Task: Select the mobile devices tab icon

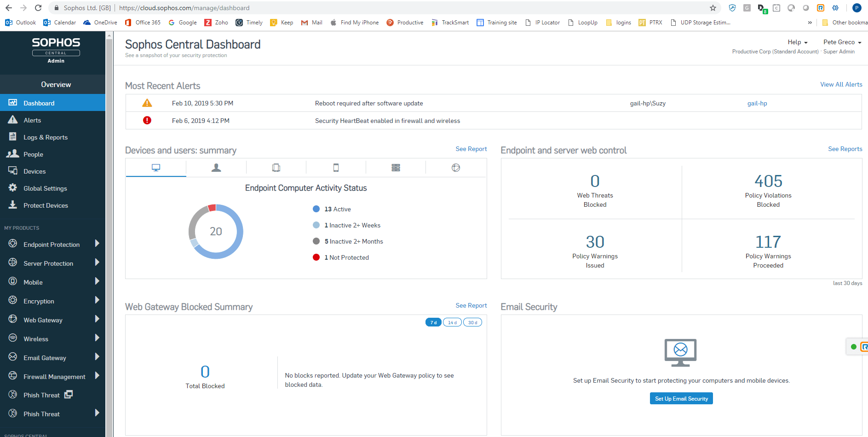Action: [336, 168]
